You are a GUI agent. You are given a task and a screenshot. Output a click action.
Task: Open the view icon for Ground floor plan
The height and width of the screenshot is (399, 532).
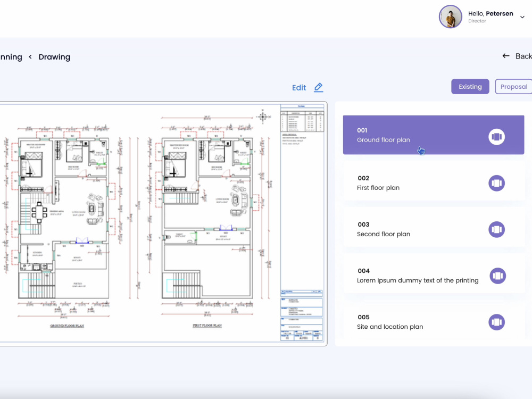tap(496, 137)
